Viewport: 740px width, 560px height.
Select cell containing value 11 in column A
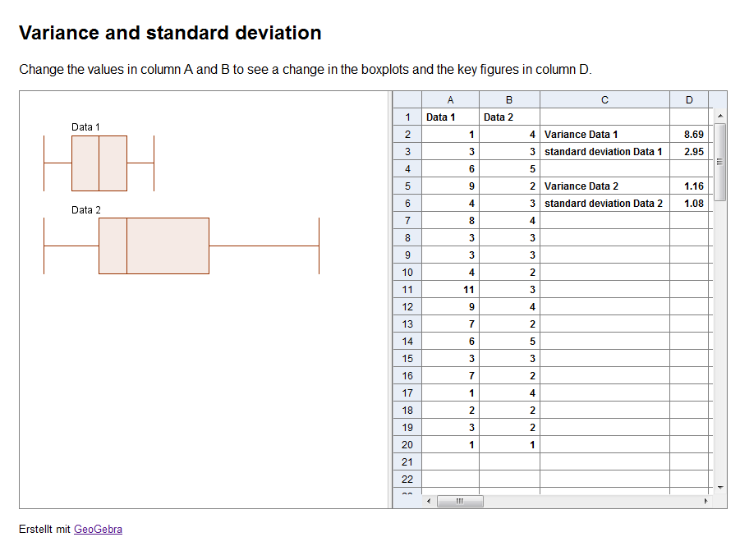[x=450, y=290]
